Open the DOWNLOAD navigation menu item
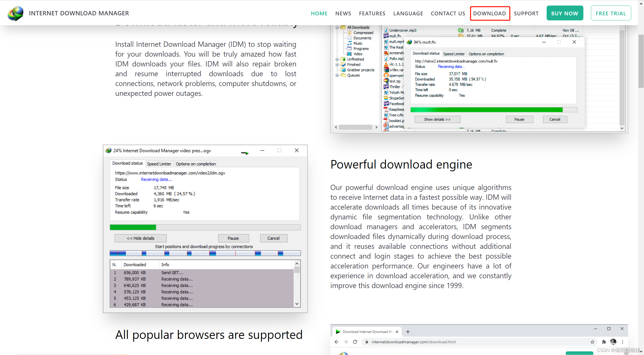The image size is (644, 355). [x=490, y=13]
